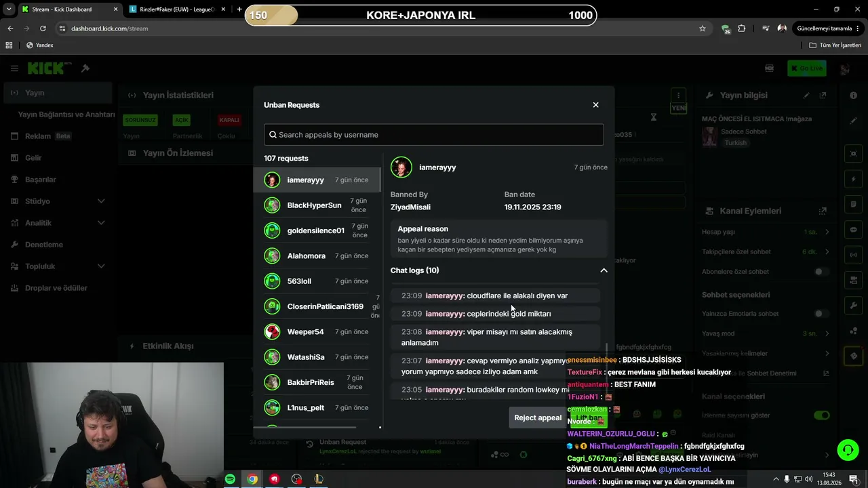Collapse the Chat logs (10) section

point(604,270)
